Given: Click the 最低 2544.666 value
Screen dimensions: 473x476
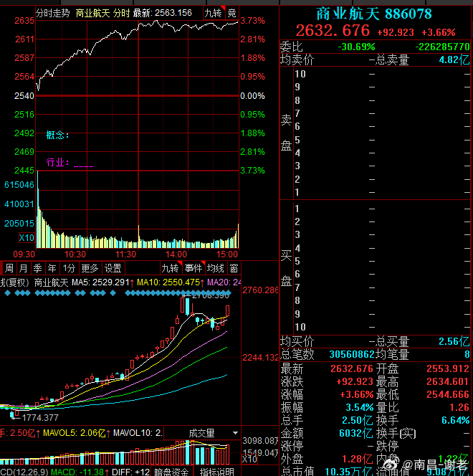Looking at the screenshot, I should click(x=448, y=394).
